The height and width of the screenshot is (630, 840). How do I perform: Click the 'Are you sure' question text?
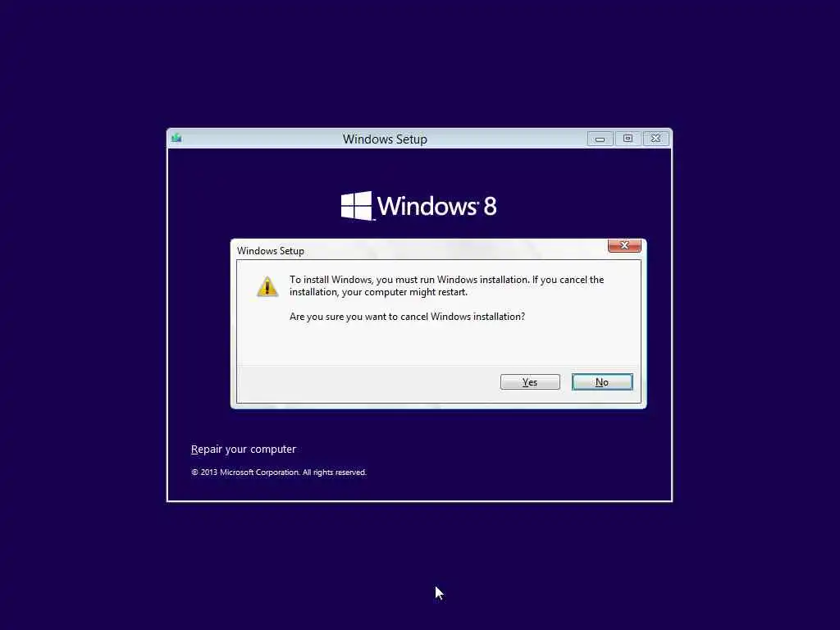pos(407,317)
